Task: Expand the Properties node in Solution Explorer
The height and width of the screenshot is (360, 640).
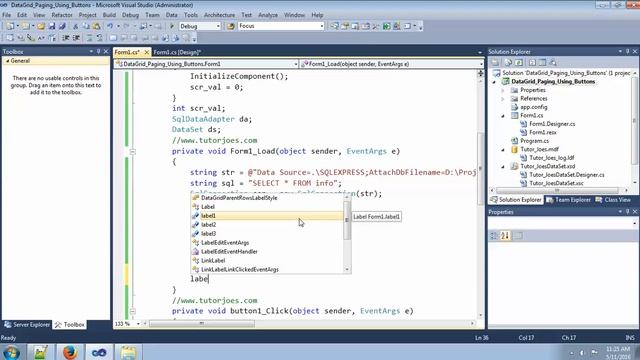Action: point(503,90)
